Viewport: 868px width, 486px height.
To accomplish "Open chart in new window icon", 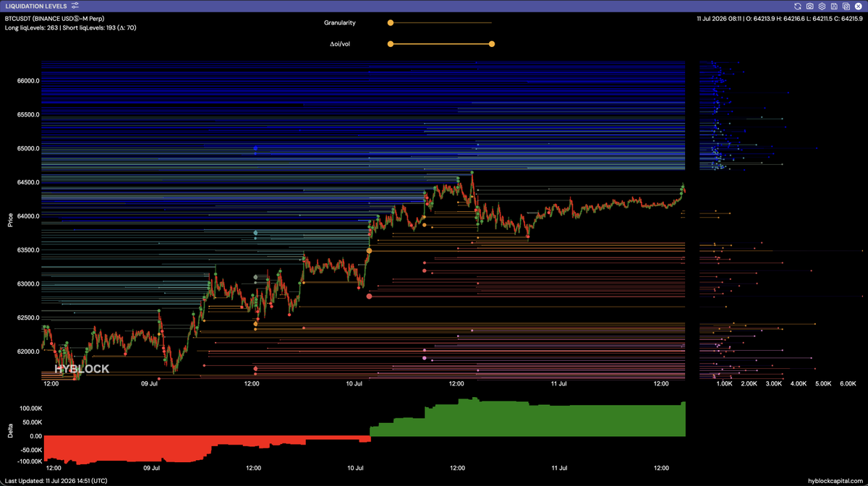I will point(846,6).
